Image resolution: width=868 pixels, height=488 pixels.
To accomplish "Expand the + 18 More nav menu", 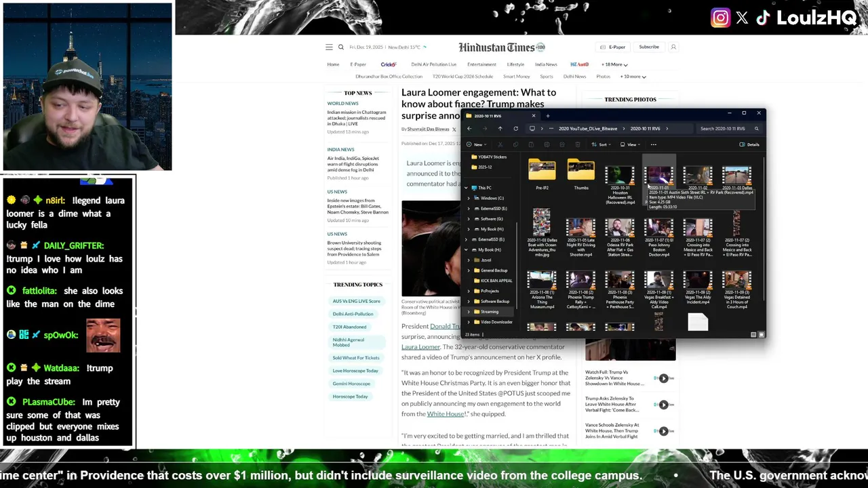I will pos(614,64).
